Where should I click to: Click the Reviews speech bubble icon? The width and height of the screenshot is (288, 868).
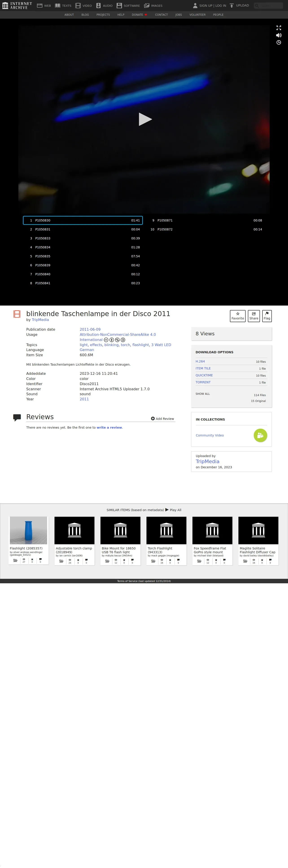point(17,418)
